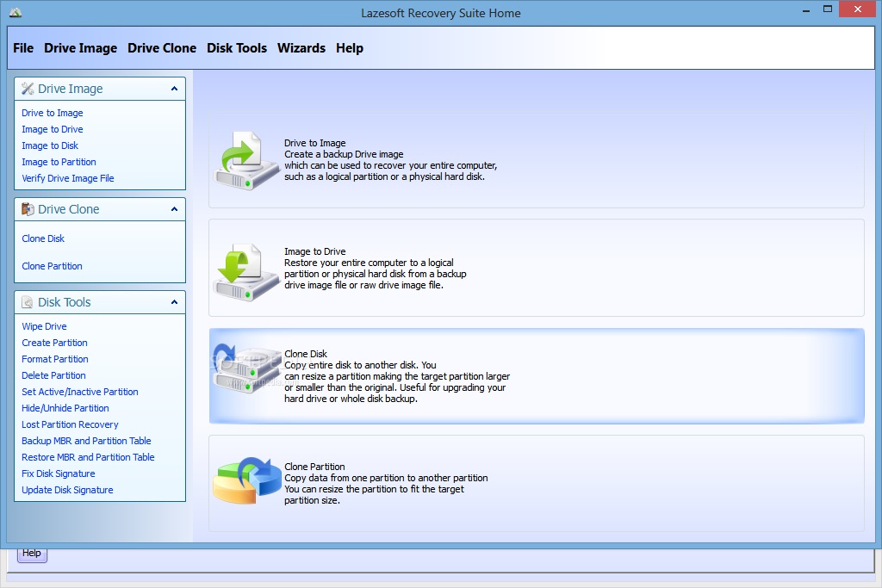This screenshot has width=882, height=588.
Task: Open the Wizards menu
Action: 301,48
